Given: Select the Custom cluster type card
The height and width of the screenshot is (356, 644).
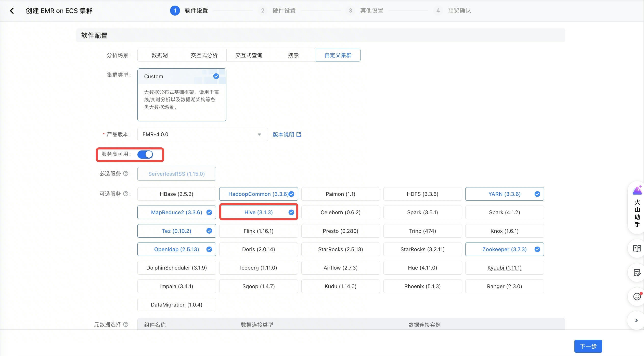Looking at the screenshot, I should (182, 95).
